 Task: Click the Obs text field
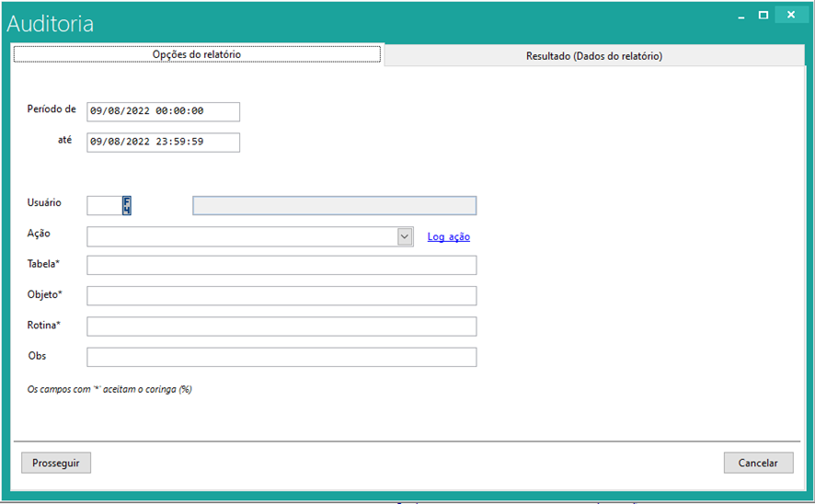(281, 357)
